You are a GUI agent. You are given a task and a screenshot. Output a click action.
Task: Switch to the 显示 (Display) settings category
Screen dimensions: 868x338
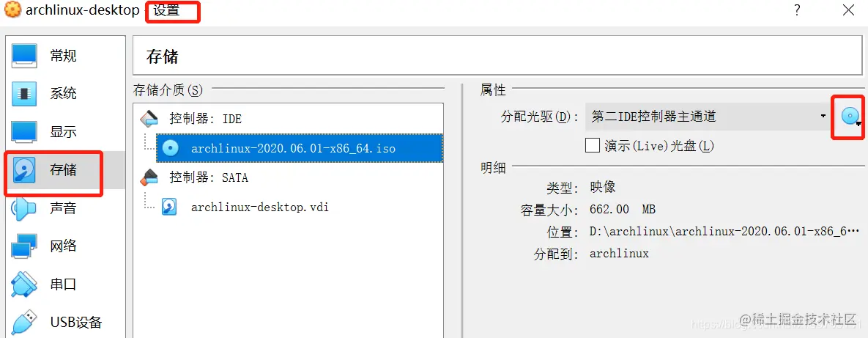[x=65, y=132]
